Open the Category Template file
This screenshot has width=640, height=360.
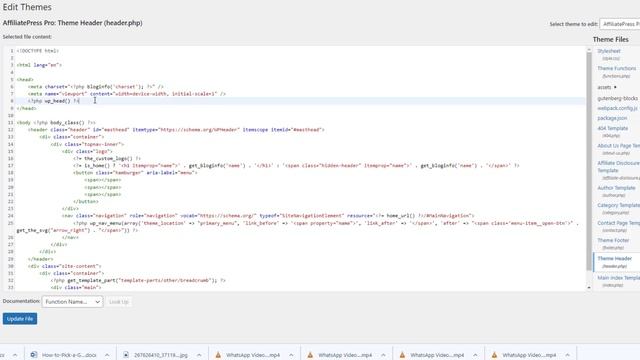click(619, 205)
